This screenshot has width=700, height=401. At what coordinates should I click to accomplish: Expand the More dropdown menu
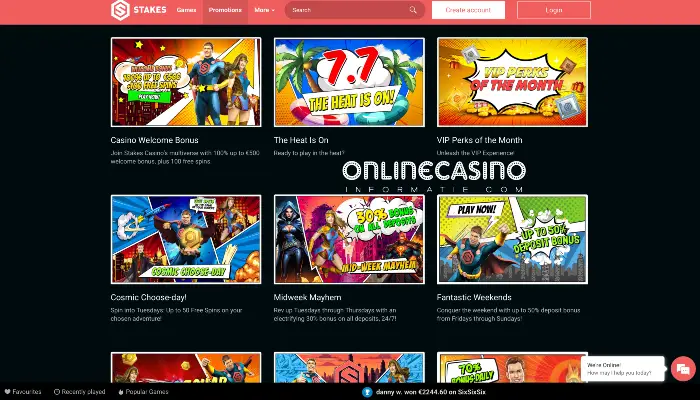[x=264, y=10]
